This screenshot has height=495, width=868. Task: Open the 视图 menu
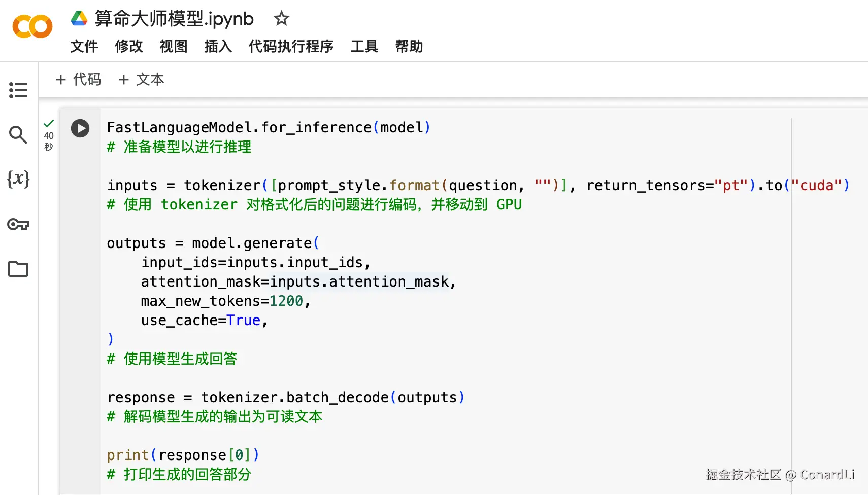174,46
